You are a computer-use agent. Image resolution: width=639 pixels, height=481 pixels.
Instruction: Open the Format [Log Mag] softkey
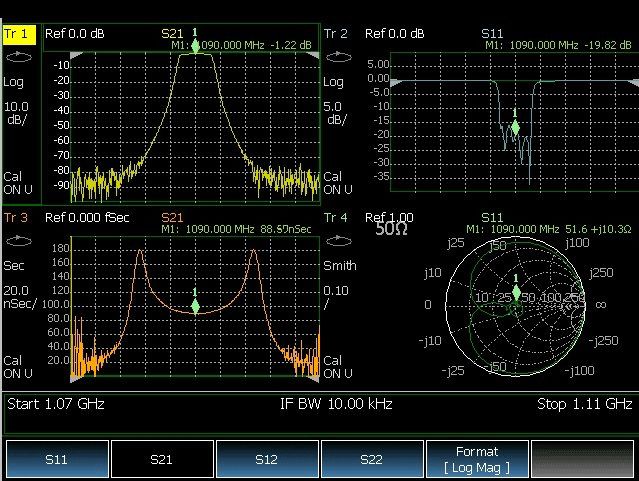[477, 459]
